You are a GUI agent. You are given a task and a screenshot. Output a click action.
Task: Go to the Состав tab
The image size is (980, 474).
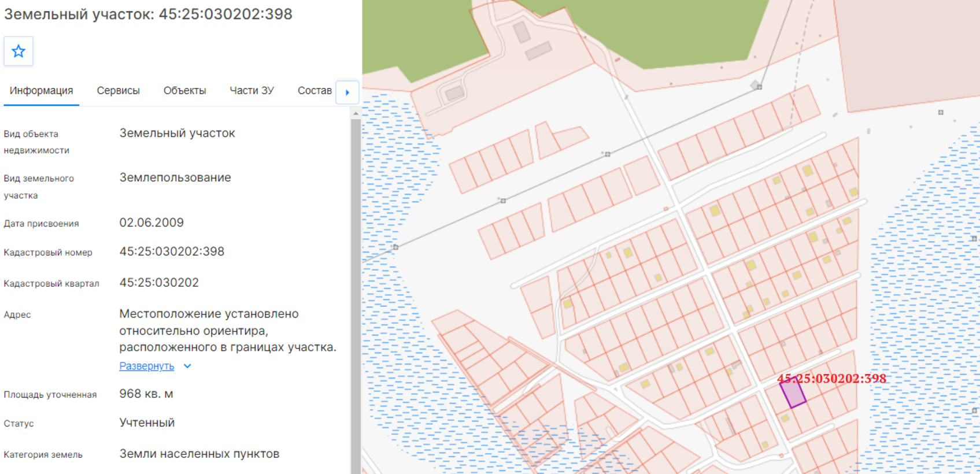(x=315, y=91)
